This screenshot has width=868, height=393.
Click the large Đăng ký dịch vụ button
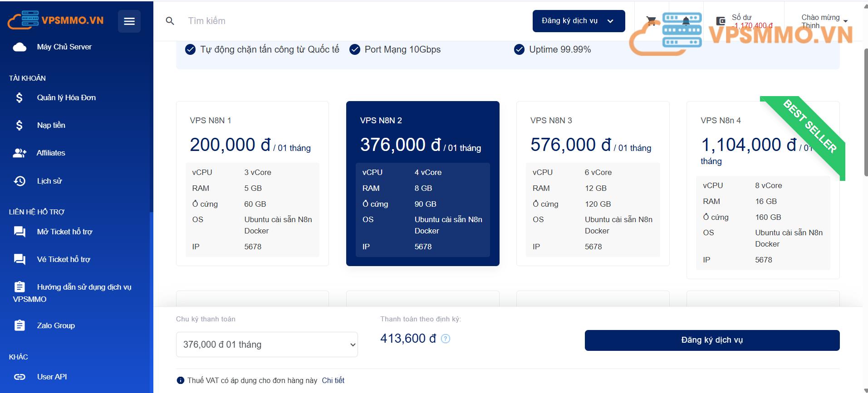point(712,340)
